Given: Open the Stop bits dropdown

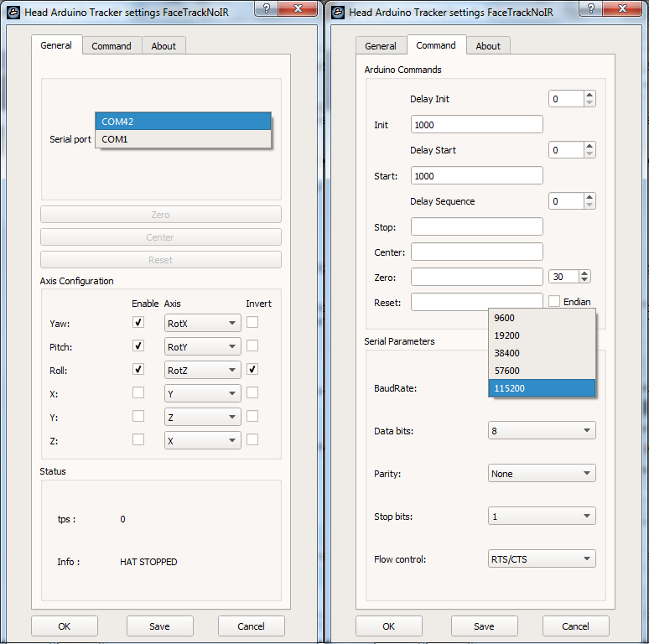Looking at the screenshot, I should coord(542,516).
